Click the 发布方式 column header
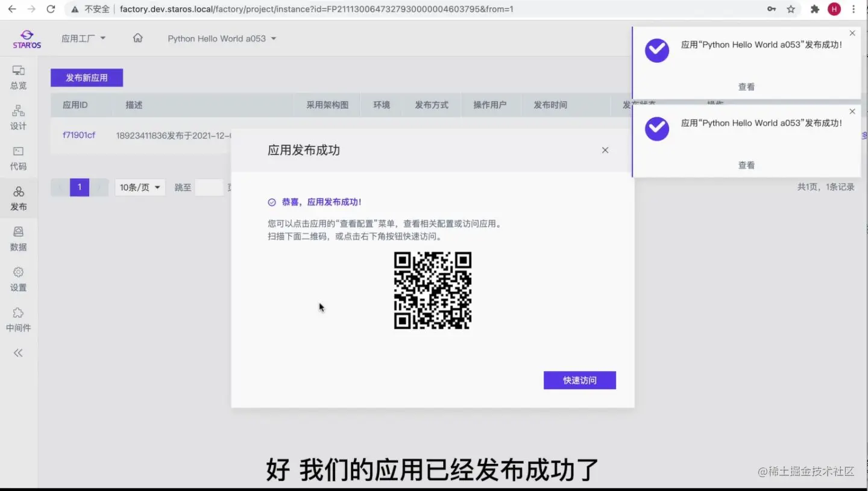868x491 pixels. (432, 105)
